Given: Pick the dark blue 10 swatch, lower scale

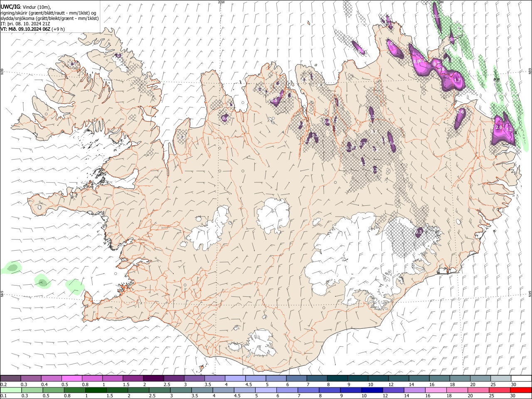Looking at the screenshot, I should [x=372, y=390].
